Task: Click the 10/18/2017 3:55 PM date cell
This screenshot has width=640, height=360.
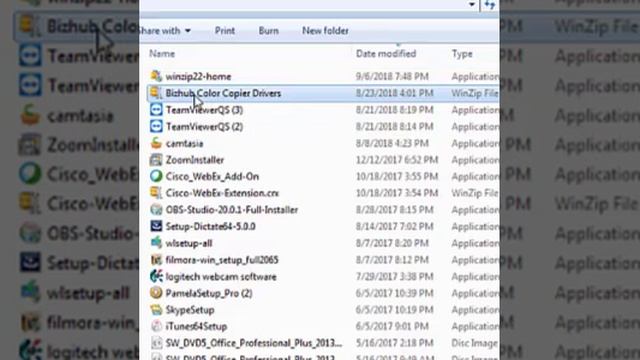Action: coord(397,176)
